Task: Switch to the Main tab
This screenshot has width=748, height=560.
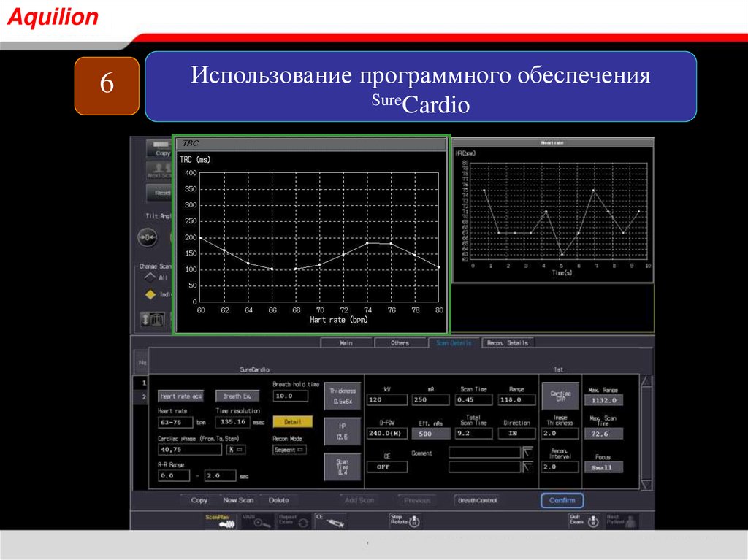Action: 346,342
